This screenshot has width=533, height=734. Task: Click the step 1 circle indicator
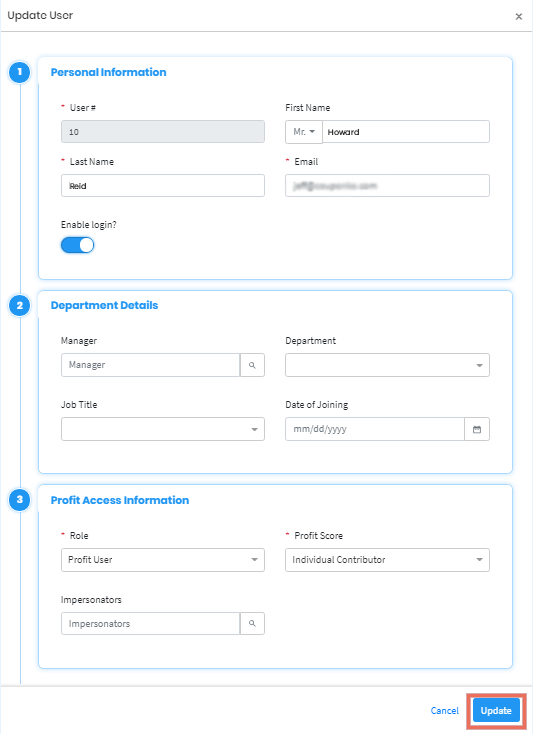pyautogui.click(x=20, y=72)
